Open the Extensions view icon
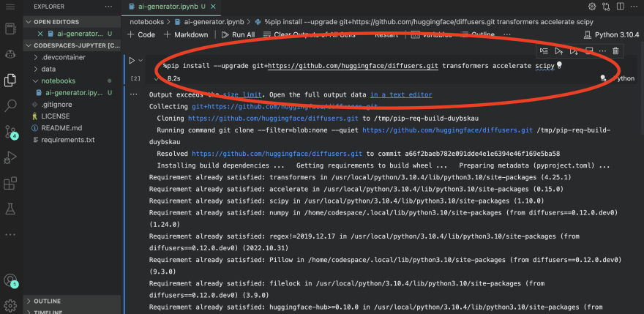644x314 pixels. 10,183
